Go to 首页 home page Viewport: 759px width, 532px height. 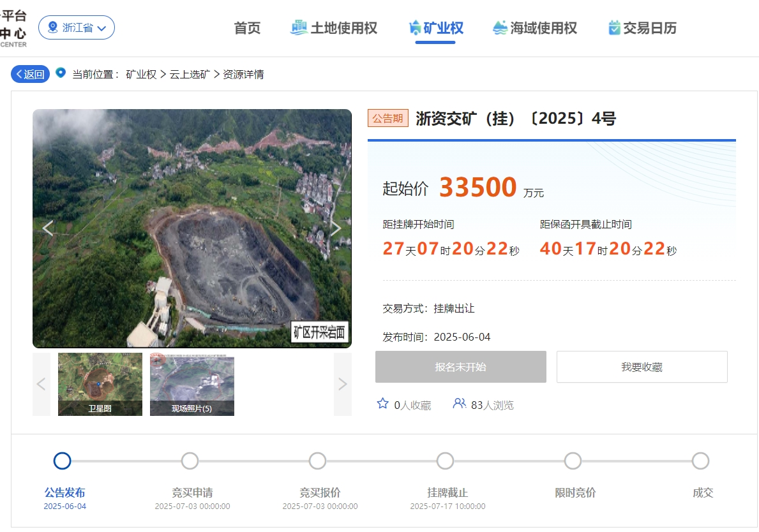click(247, 28)
